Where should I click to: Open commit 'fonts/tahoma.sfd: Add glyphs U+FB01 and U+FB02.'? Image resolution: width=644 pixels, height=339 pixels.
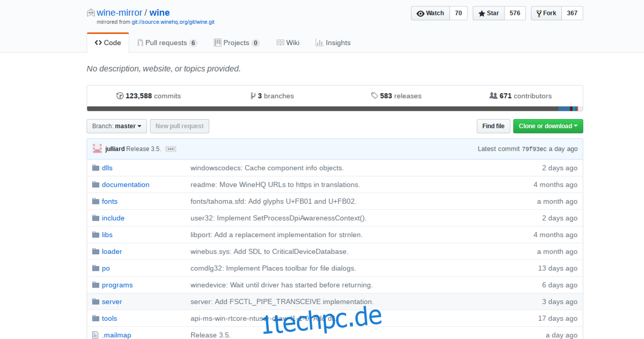pyautogui.click(x=274, y=201)
